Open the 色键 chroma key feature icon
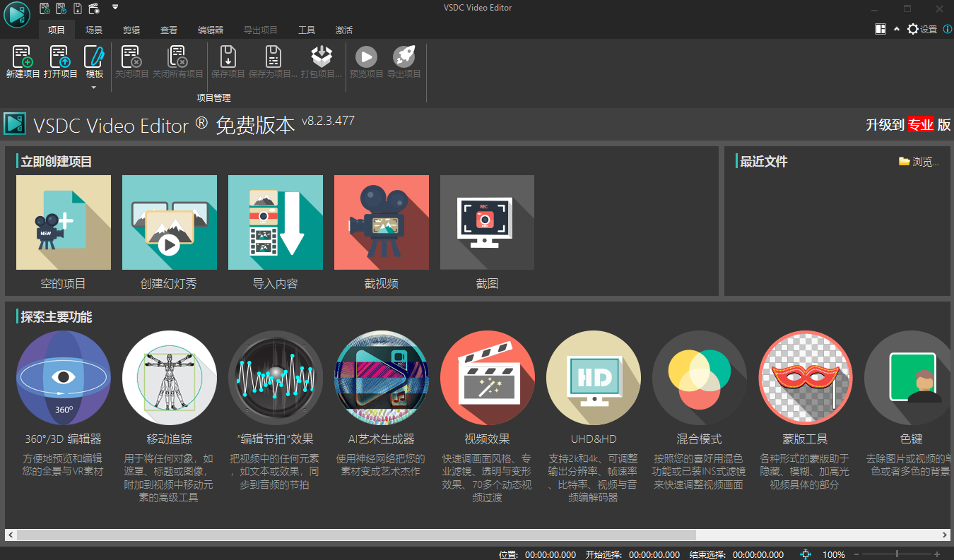The height and width of the screenshot is (560, 954). tap(908, 378)
